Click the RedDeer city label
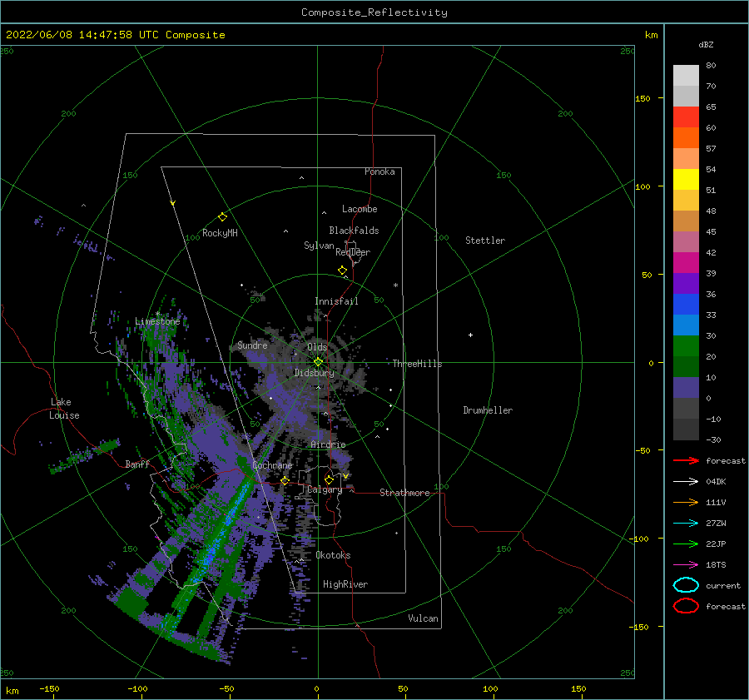The width and height of the screenshot is (749, 700). pyautogui.click(x=353, y=252)
